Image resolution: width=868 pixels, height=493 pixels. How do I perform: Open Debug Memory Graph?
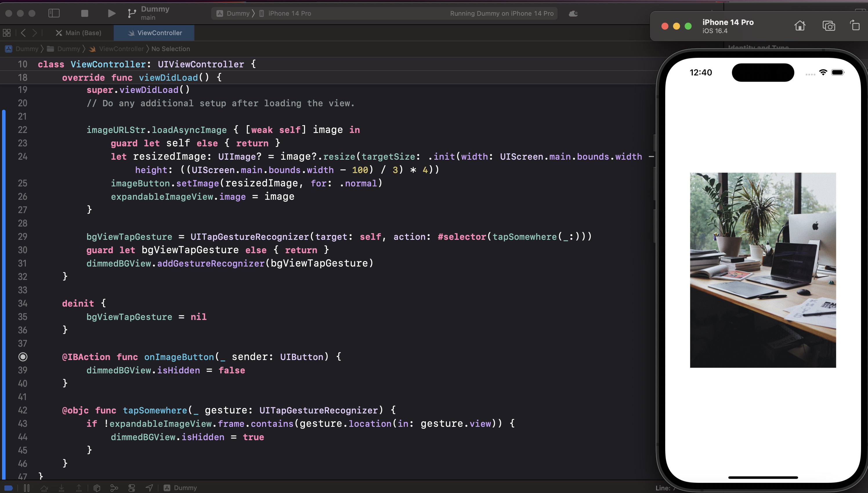click(114, 488)
